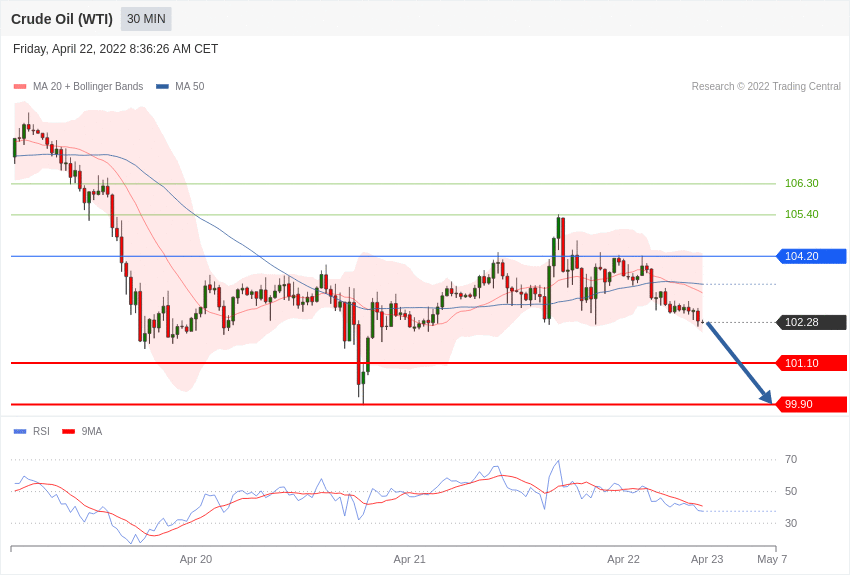Screen dimensions: 850x576
Task: Click the MA 20 + Bollinger Bands legend label
Action: point(88,87)
